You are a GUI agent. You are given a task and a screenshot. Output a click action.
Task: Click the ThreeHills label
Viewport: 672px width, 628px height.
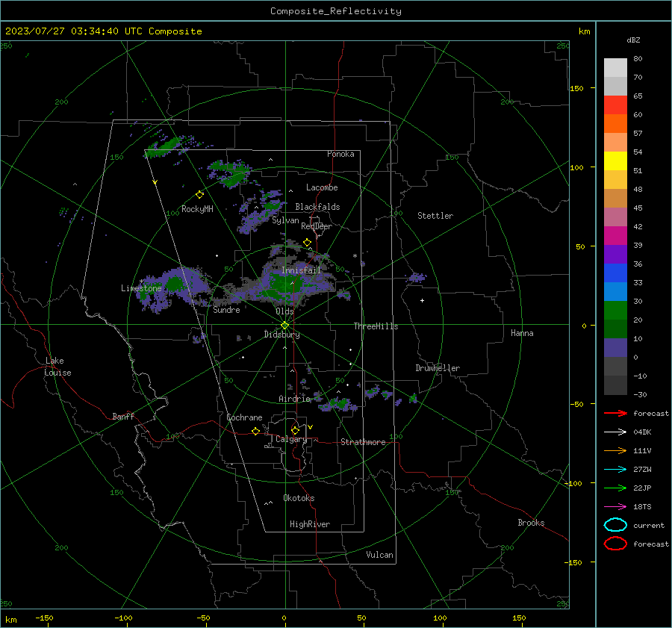(376, 326)
